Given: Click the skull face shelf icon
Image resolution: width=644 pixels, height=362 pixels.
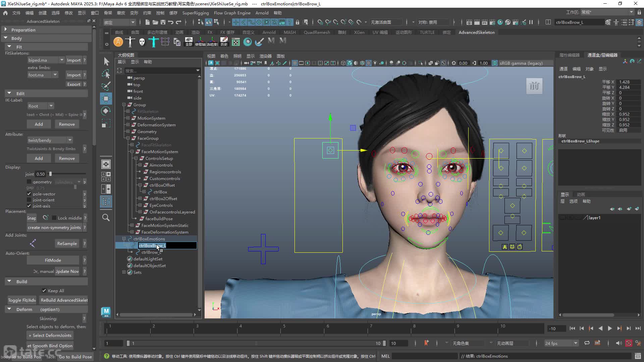Looking at the screenshot, I should tap(142, 42).
